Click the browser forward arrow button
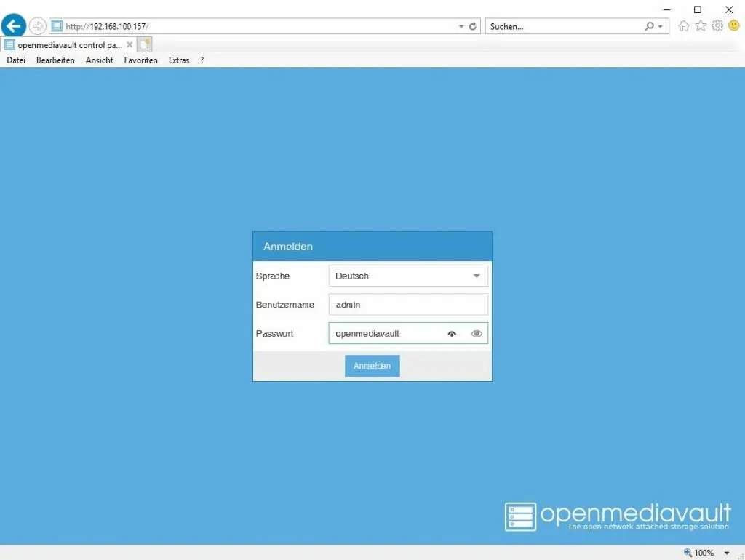 [x=38, y=26]
